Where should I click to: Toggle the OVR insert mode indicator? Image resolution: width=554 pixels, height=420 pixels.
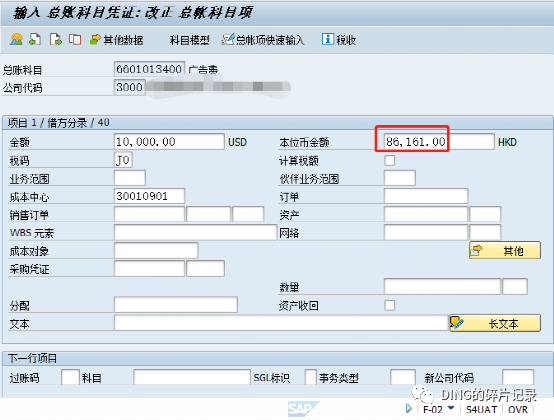click(518, 409)
